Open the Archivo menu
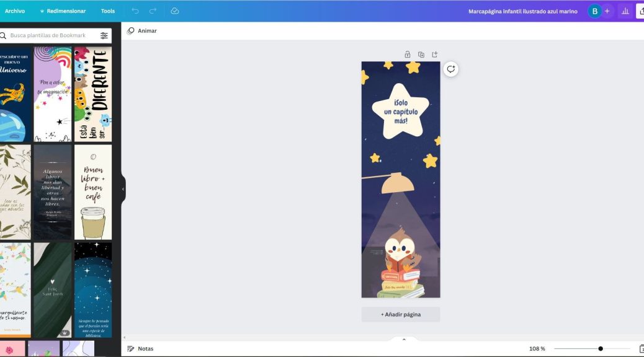Viewport: 644px width, 357px height. click(15, 11)
